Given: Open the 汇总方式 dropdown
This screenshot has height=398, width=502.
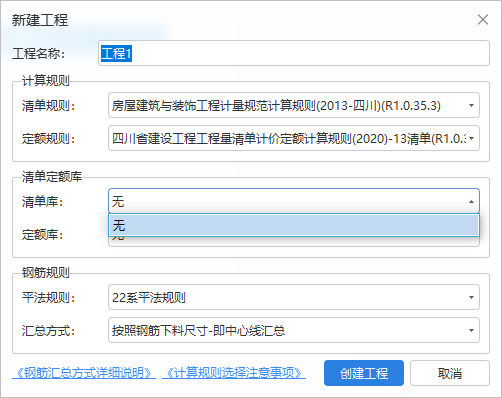Looking at the screenshot, I should coord(294,330).
